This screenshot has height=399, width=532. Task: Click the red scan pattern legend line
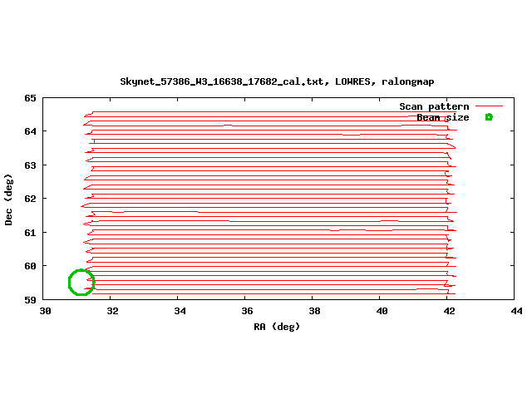[489, 106]
